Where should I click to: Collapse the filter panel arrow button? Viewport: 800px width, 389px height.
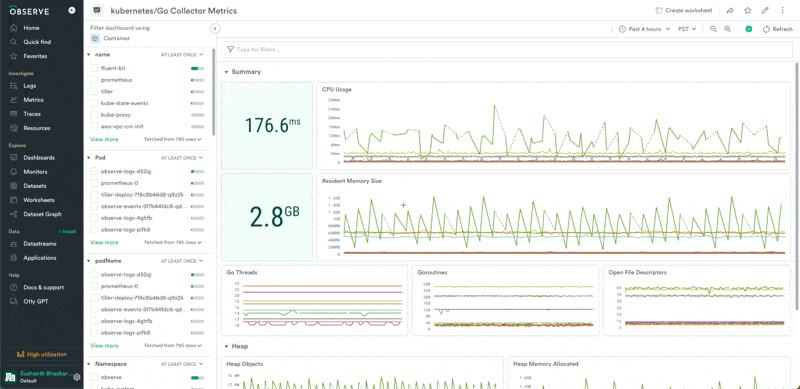point(215,29)
